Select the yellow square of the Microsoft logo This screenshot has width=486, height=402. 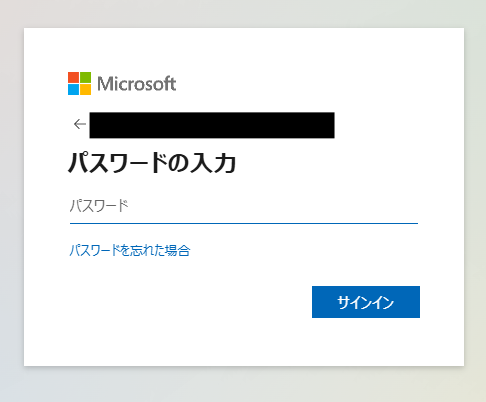85,89
